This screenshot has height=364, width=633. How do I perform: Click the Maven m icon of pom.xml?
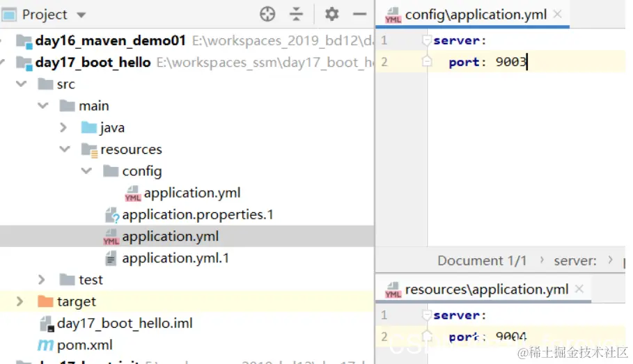tap(45, 345)
